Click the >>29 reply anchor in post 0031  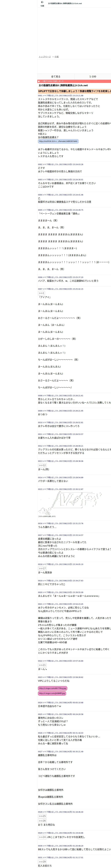pos(42,862)
